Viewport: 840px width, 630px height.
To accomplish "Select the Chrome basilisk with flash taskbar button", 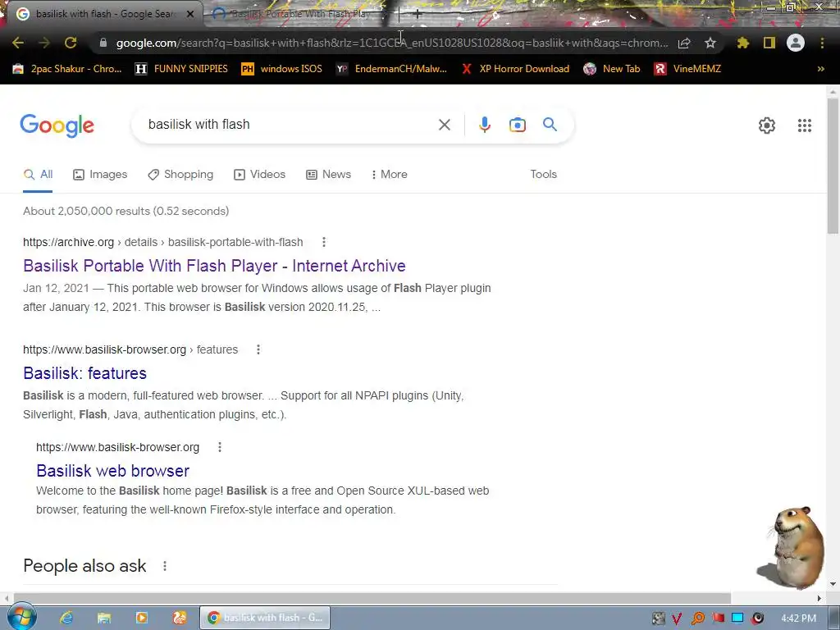I will point(265,618).
